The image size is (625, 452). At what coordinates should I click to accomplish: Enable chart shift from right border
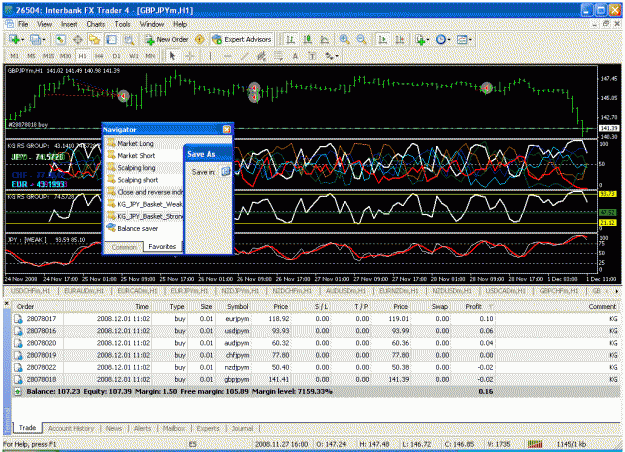(399, 39)
